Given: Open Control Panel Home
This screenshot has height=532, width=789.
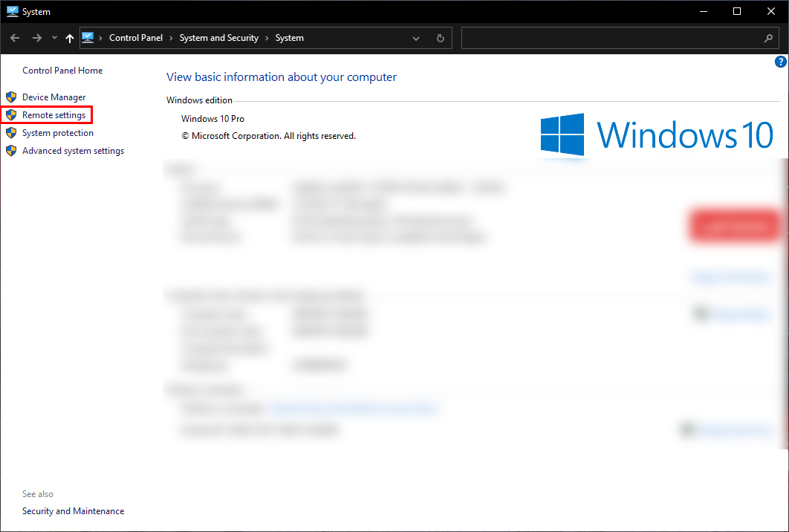Looking at the screenshot, I should point(62,71).
